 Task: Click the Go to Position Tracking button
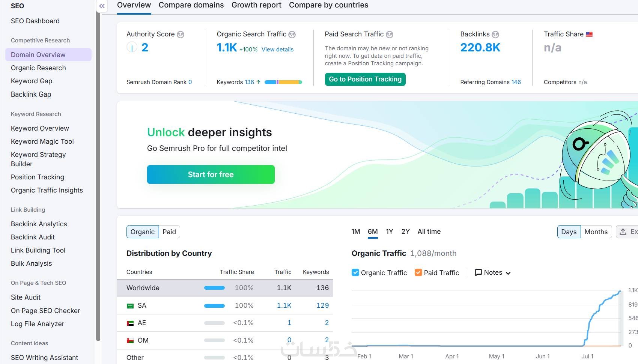tap(365, 79)
